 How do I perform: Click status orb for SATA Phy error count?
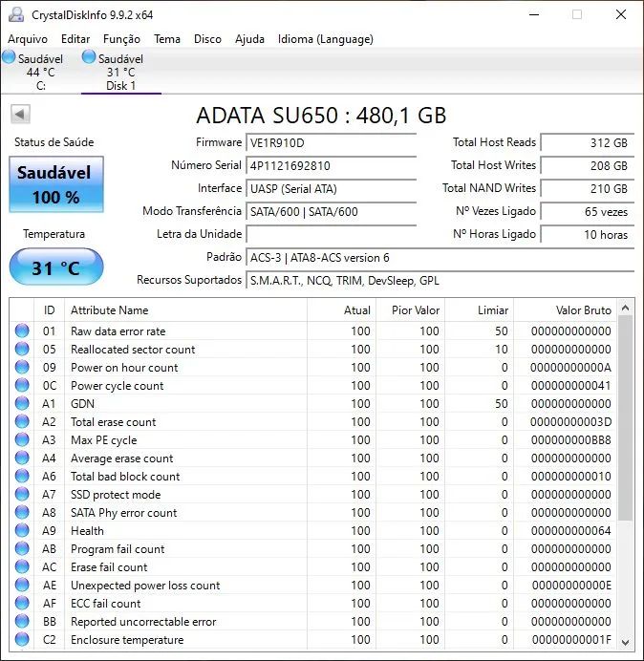(x=22, y=512)
